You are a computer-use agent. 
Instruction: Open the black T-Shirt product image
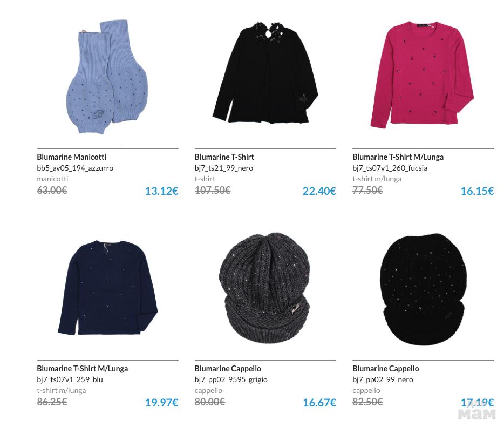click(265, 73)
